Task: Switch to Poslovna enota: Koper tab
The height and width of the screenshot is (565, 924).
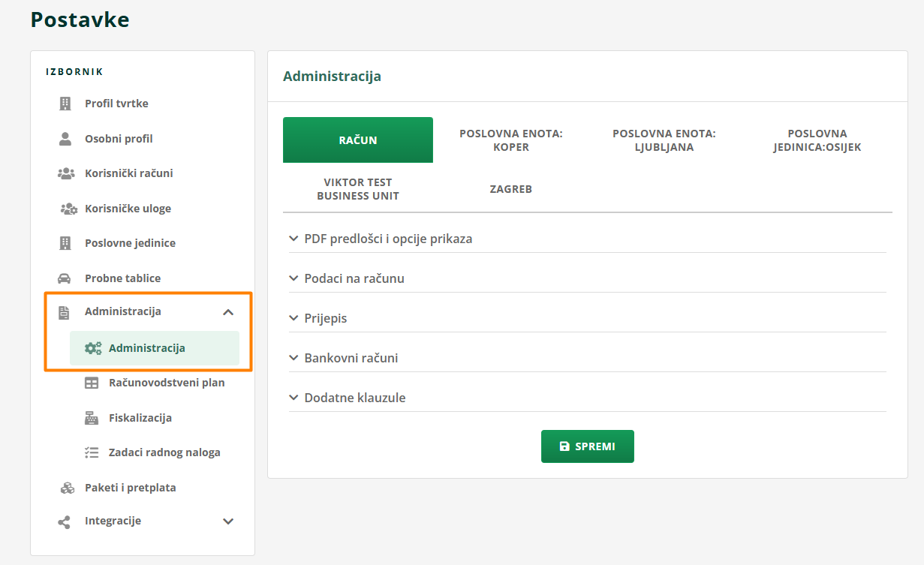Action: click(x=510, y=140)
